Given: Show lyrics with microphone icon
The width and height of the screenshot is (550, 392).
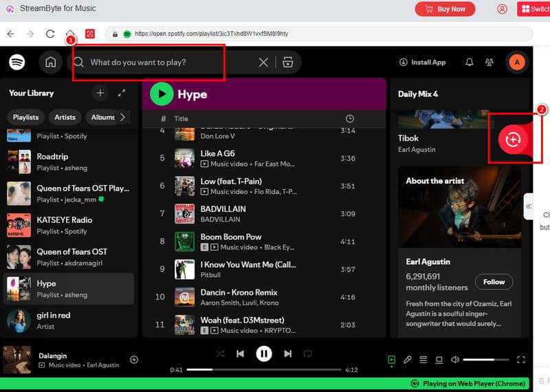Looking at the screenshot, I should [407, 360].
